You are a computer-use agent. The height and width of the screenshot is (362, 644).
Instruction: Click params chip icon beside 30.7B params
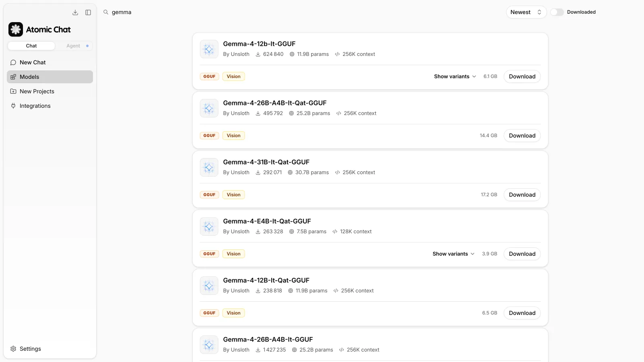(290, 173)
